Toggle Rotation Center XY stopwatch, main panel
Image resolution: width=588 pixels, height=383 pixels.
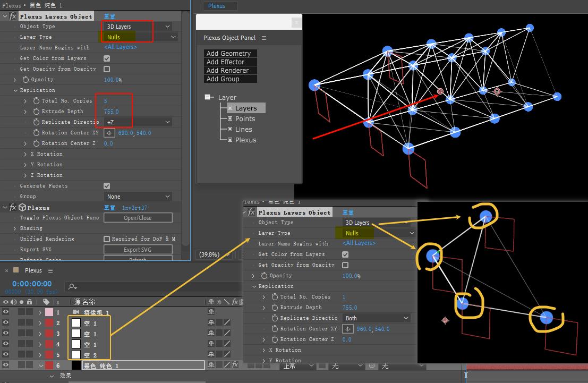(36, 133)
